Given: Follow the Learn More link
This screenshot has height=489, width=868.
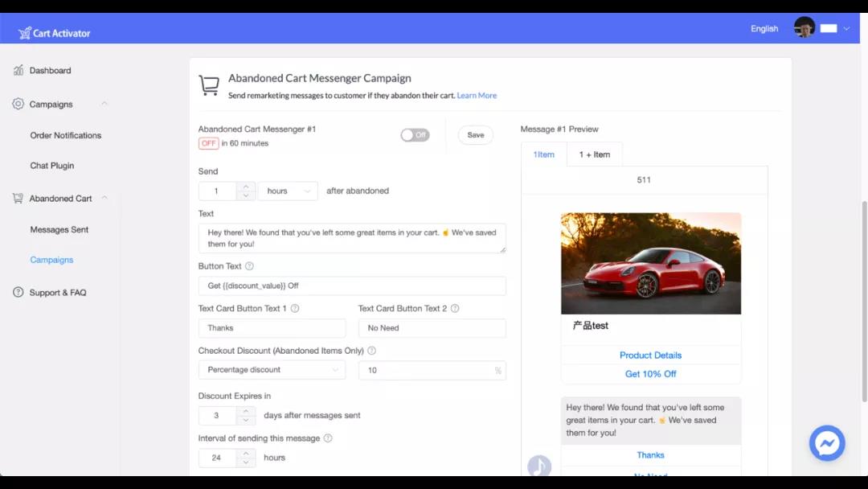Looking at the screenshot, I should click(x=477, y=95).
